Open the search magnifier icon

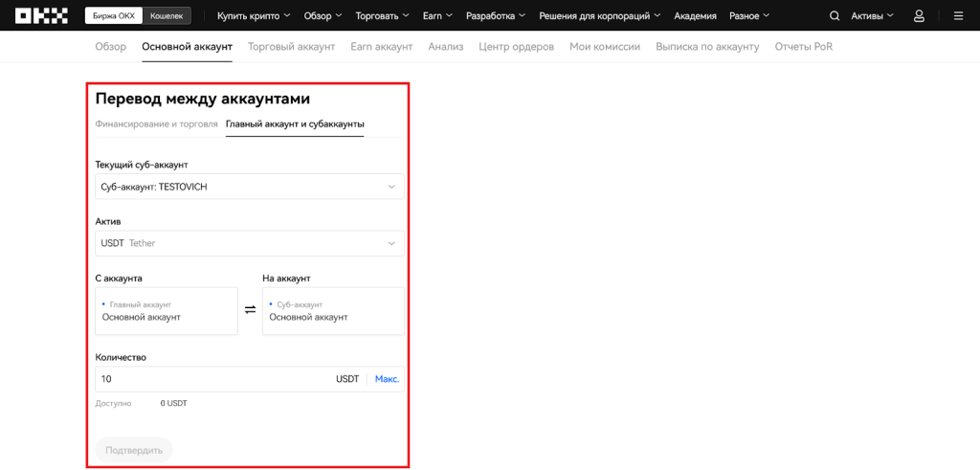click(x=835, y=15)
